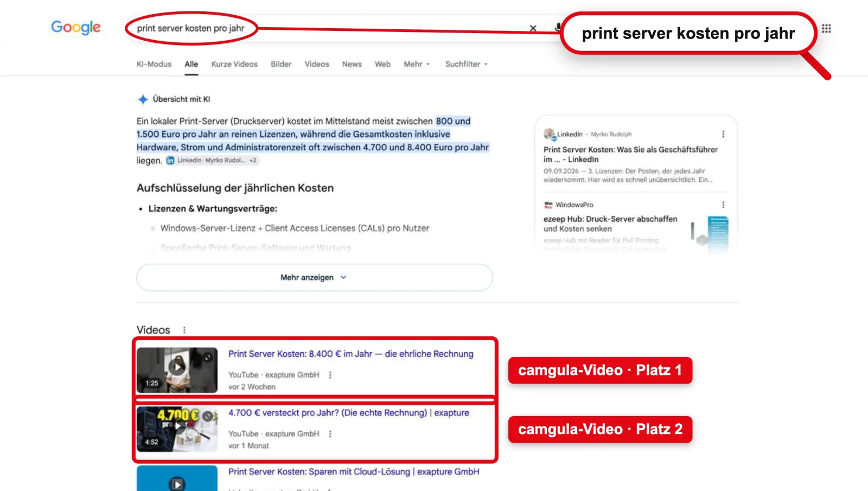Open Kurze Videos tab
The height and width of the screenshot is (491, 868).
[x=234, y=64]
